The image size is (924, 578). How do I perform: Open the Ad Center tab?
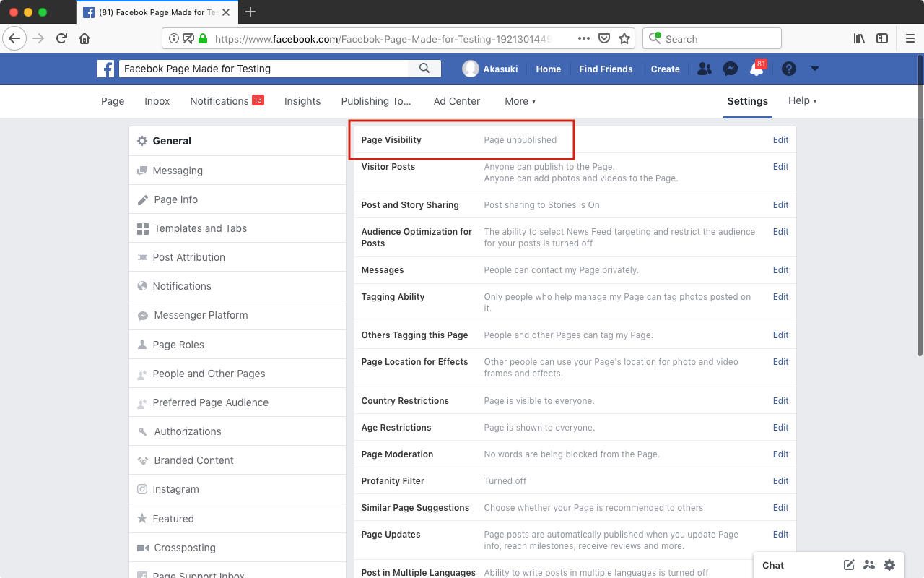(457, 101)
